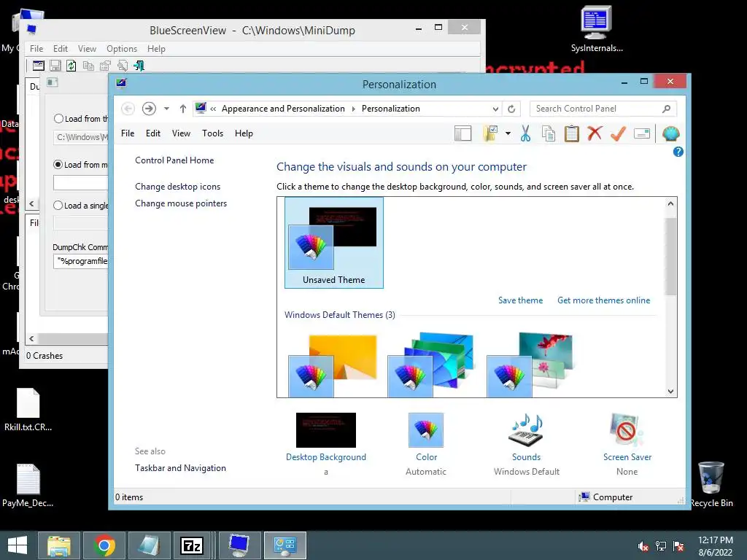747x560 pixels.
Task: Click the Copy icon in Personalization toolbar
Action: (x=549, y=134)
